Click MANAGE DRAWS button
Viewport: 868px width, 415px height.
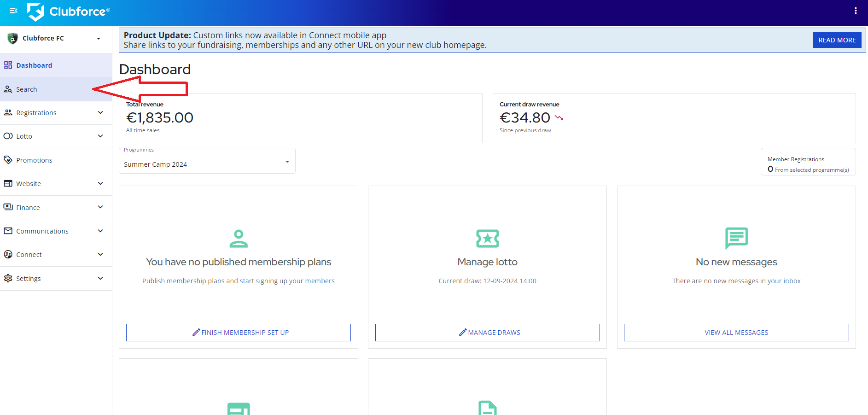(488, 333)
